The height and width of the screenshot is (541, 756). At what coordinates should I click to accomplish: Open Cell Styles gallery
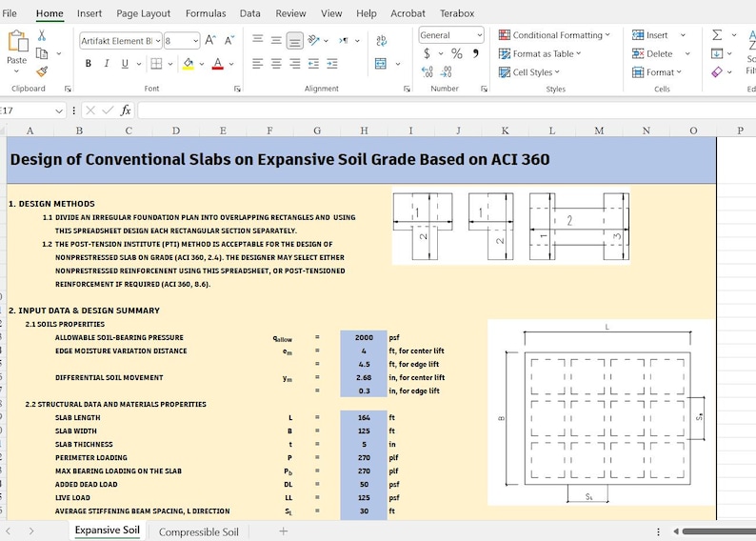529,71
